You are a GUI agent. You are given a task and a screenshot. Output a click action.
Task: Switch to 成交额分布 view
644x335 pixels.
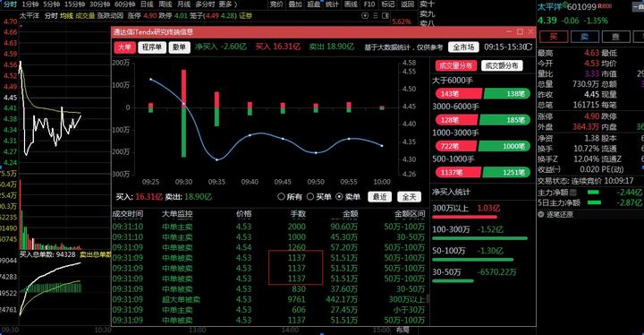(x=502, y=65)
